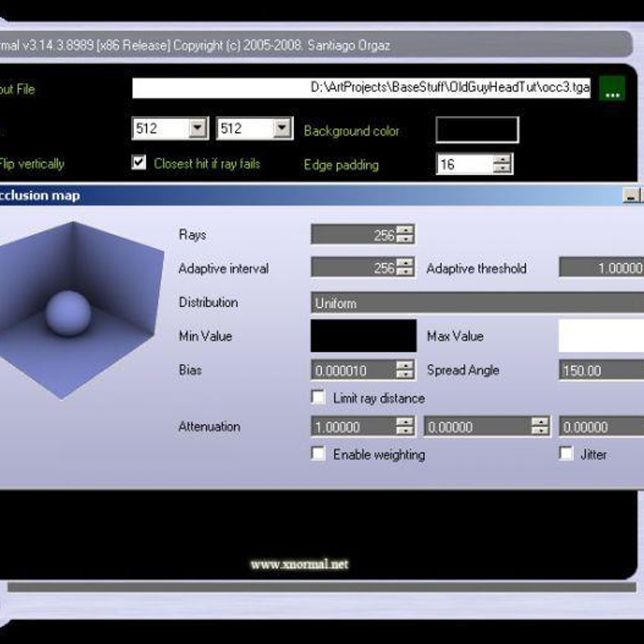Click the output file path field
644x644 pixels.
click(x=361, y=88)
